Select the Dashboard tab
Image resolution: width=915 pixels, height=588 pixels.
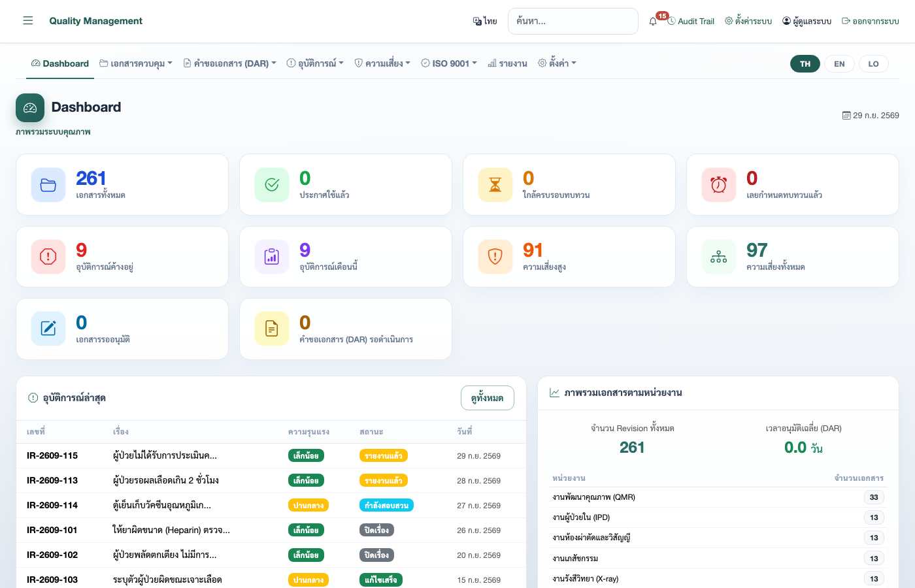60,63
